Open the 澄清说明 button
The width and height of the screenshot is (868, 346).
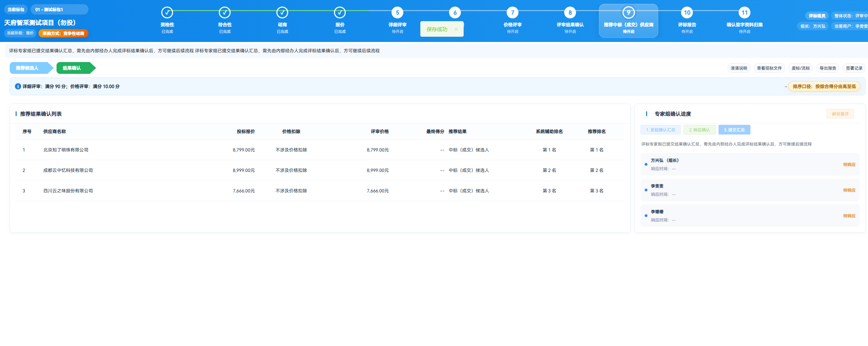[x=739, y=68]
